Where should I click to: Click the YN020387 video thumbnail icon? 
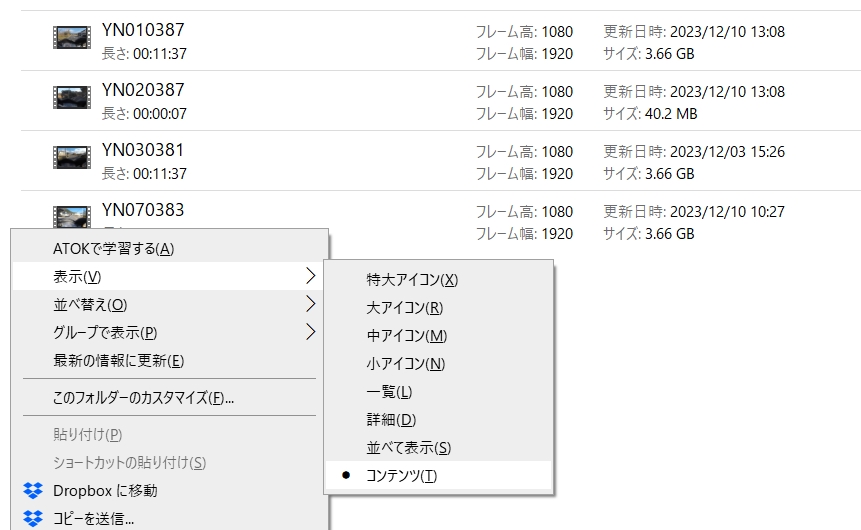click(72, 98)
